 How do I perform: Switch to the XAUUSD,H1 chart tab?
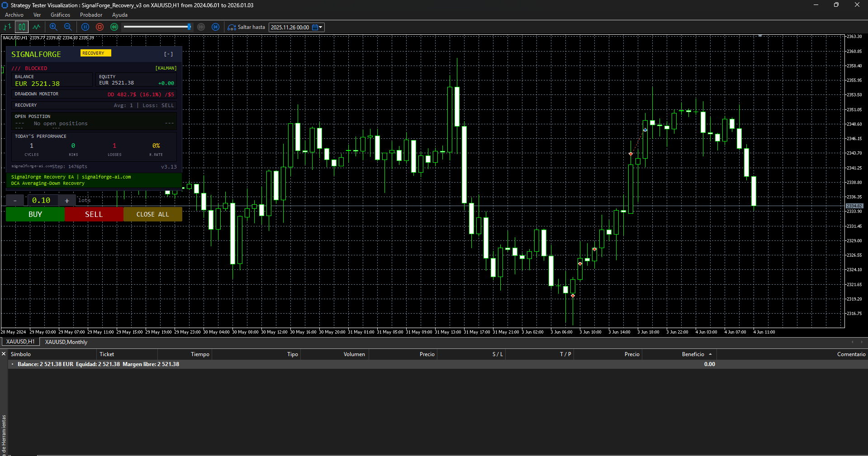(20, 342)
